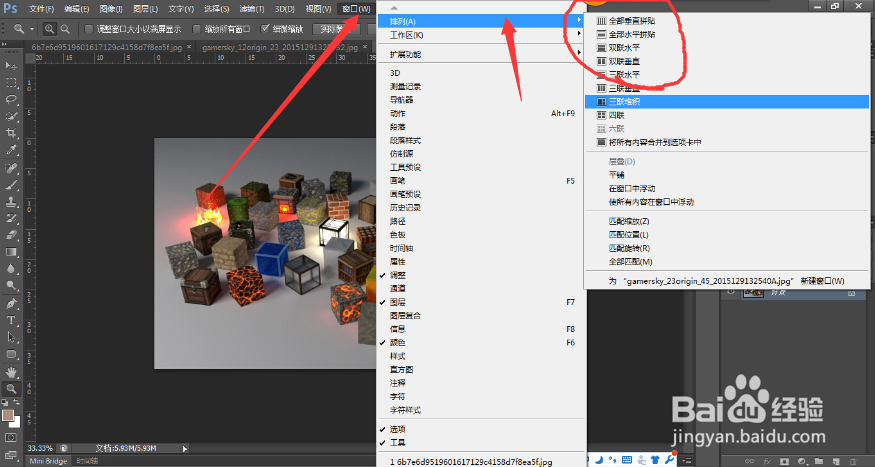
Task: Choose zoom-in mode in options bar
Action: coord(50,28)
